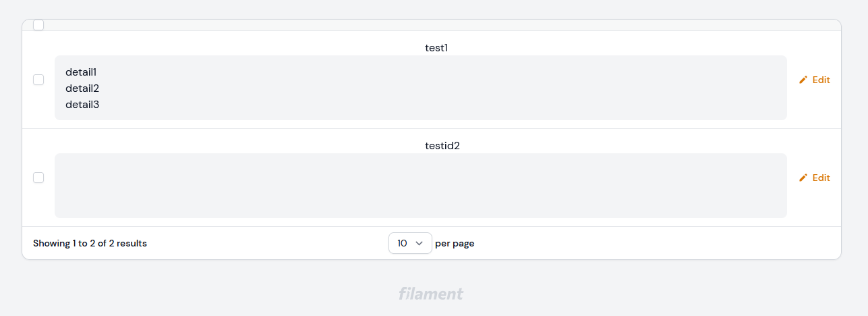Image resolution: width=868 pixels, height=316 pixels.
Task: Click the testid2 record title
Action: pyautogui.click(x=442, y=146)
